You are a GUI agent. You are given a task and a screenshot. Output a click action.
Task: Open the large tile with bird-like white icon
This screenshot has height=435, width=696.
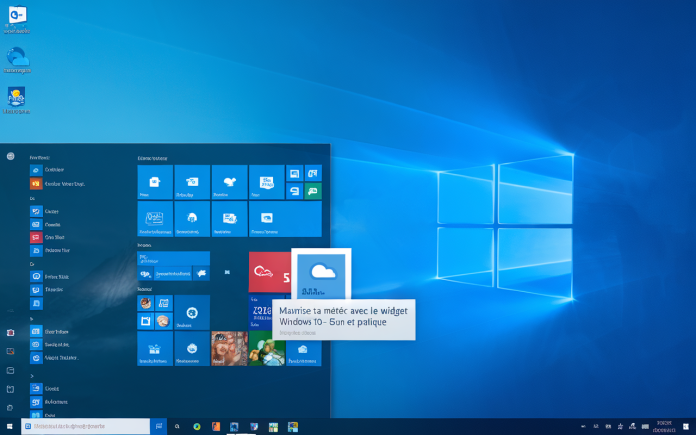click(x=229, y=182)
